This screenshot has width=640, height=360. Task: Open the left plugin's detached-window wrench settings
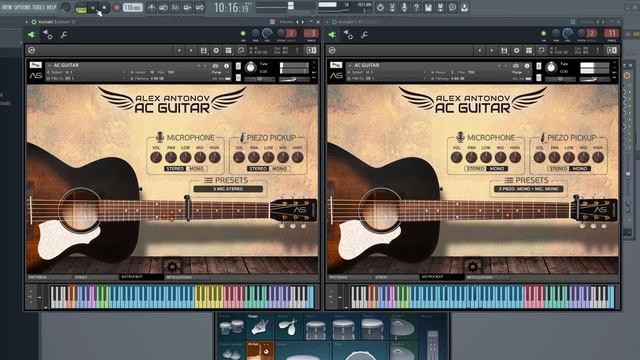click(64, 35)
